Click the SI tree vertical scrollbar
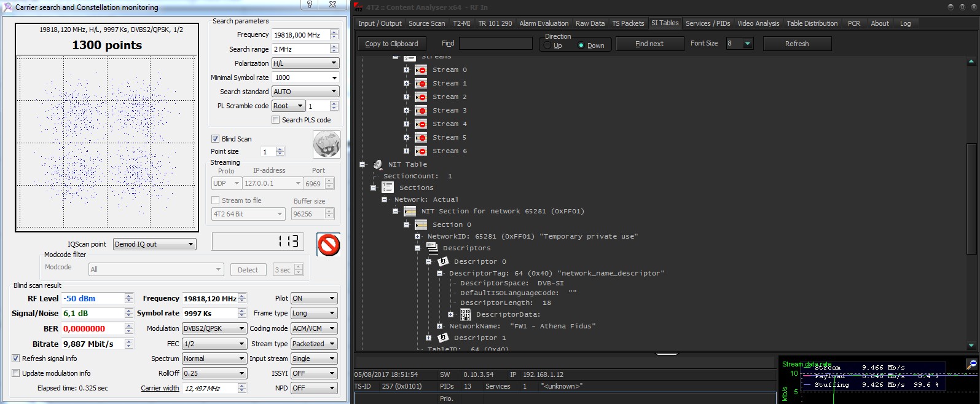Viewport: 980px width, 404px height. (x=971, y=198)
